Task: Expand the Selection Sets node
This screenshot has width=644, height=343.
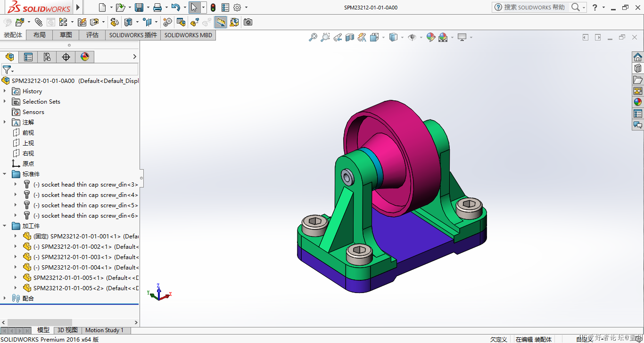Action: [5, 101]
